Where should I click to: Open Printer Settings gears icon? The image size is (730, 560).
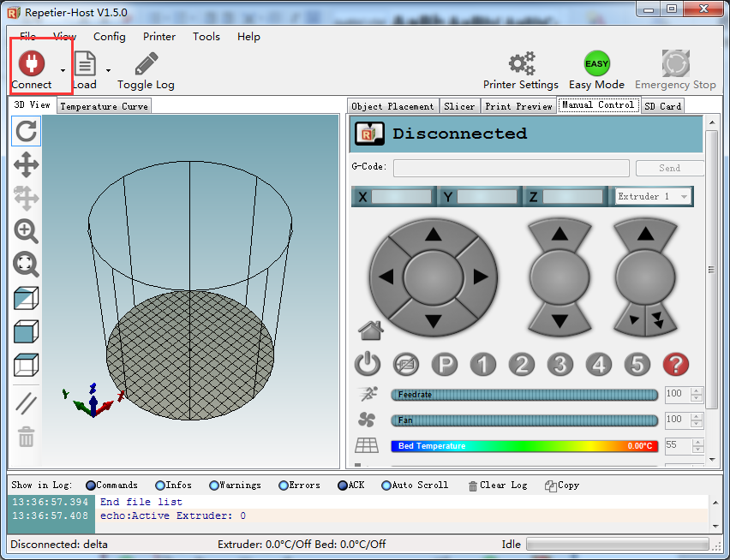tap(522, 63)
